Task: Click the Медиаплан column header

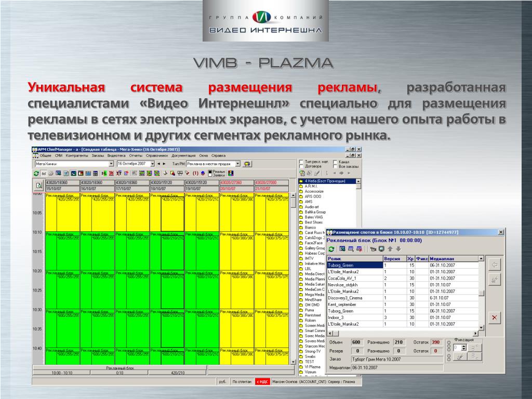Action: click(x=454, y=259)
